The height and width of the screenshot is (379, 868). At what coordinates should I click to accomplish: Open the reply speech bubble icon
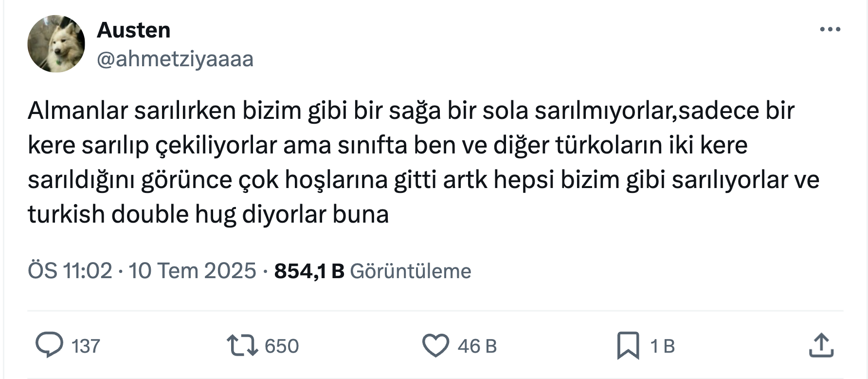(x=49, y=345)
